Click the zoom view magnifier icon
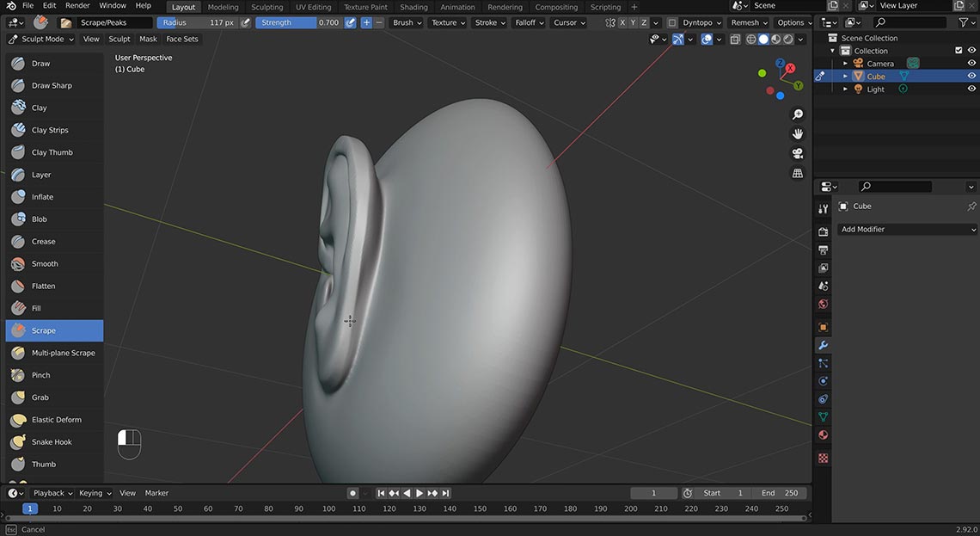Viewport: 980px width, 536px height. coord(798,114)
